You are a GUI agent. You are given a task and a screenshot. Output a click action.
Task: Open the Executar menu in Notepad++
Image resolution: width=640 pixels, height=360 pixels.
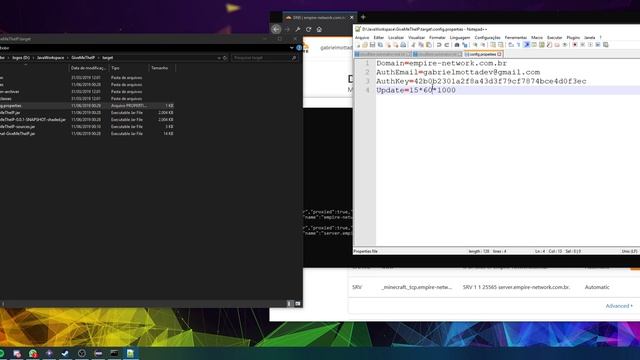[x=554, y=38]
